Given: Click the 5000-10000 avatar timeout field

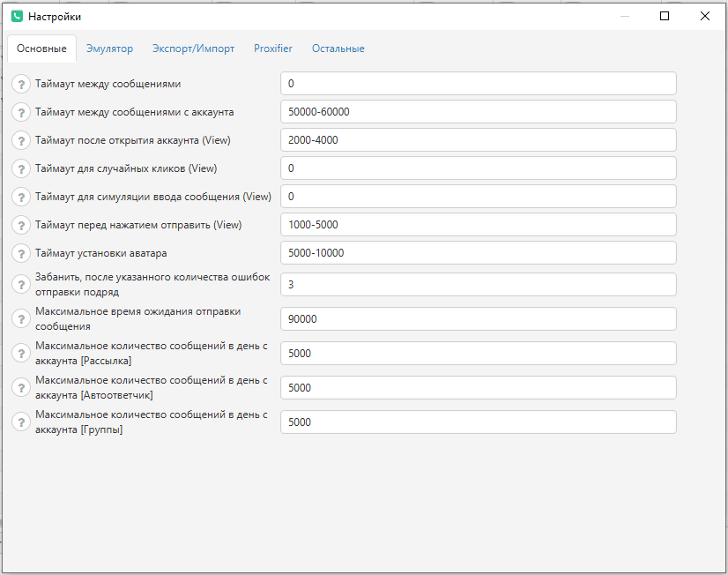Looking at the screenshot, I should click(x=479, y=253).
